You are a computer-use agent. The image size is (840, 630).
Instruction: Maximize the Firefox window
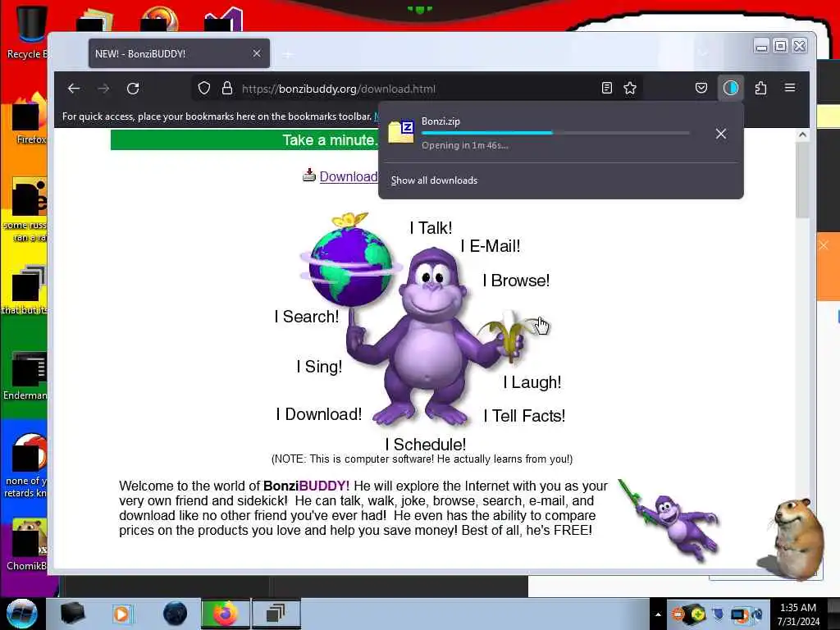coord(781,47)
